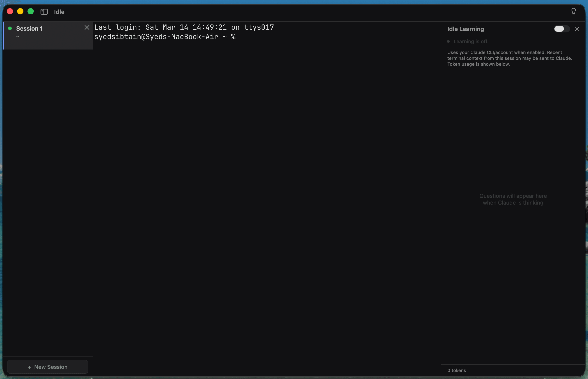Click the red window close button
The image size is (588, 379).
click(x=10, y=11)
